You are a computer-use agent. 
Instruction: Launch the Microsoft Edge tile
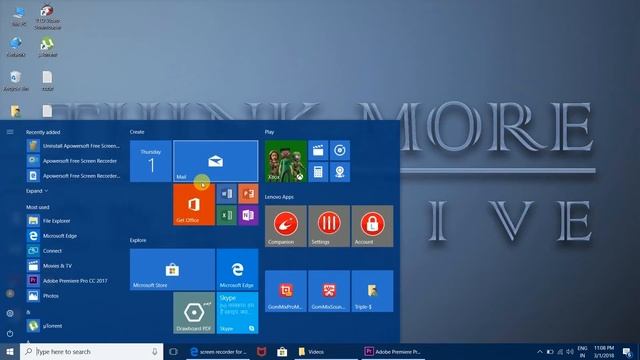tap(237, 269)
